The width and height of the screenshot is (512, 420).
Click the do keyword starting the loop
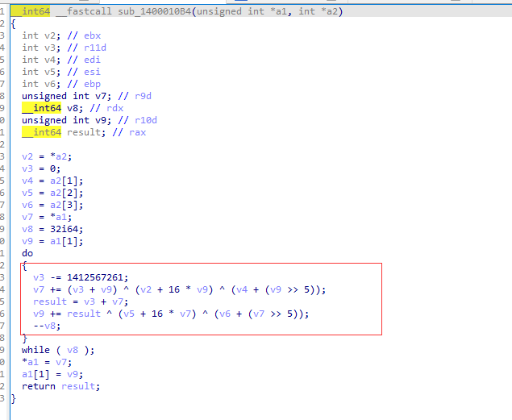(28, 253)
